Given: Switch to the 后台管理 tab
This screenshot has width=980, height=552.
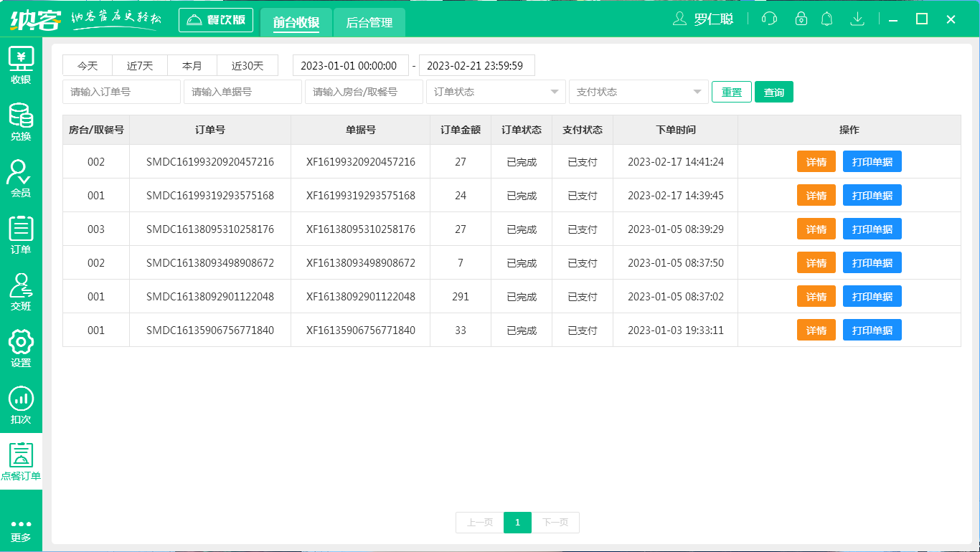Looking at the screenshot, I should coord(368,23).
